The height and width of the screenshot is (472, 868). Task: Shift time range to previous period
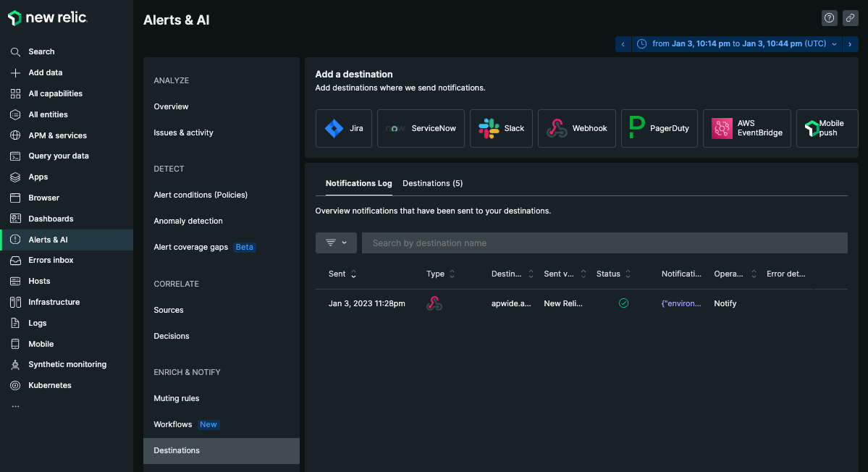coord(623,44)
